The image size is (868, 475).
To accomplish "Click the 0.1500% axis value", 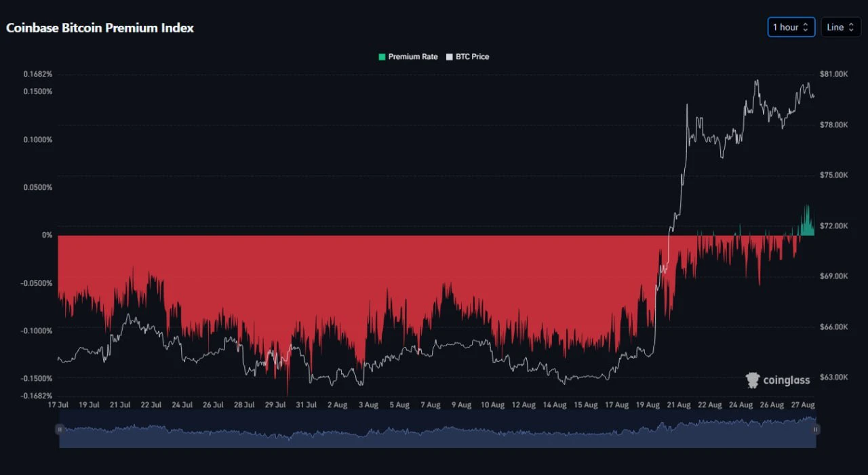I will click(x=37, y=91).
